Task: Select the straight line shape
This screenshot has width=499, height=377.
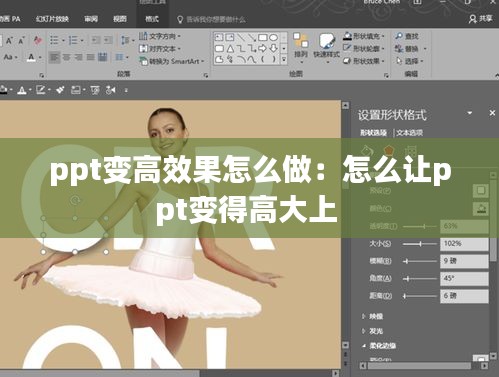Action: click(241, 37)
